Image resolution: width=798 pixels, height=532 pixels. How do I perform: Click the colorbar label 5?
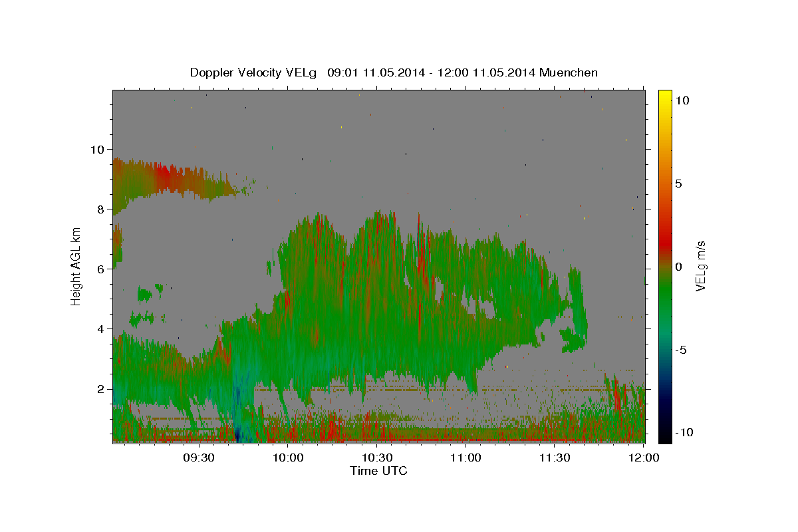[678, 184]
